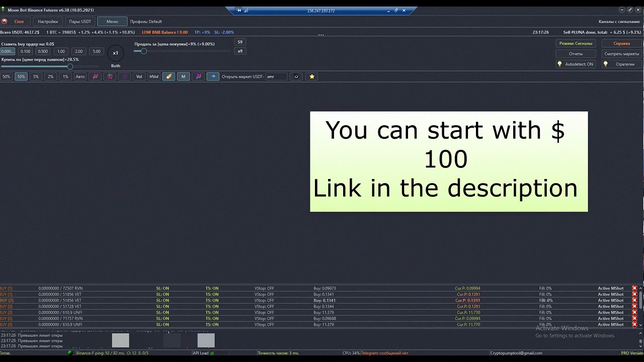Click the market input field containing xmr
Image resolution: width=644 pixels, height=362 pixels.
[277, 76]
